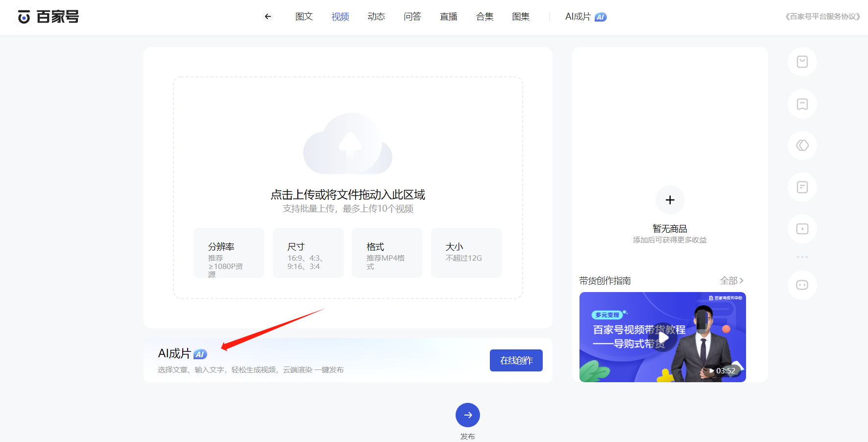Click the 大小 不超过12G card
This screenshot has height=442, width=868.
tap(466, 253)
